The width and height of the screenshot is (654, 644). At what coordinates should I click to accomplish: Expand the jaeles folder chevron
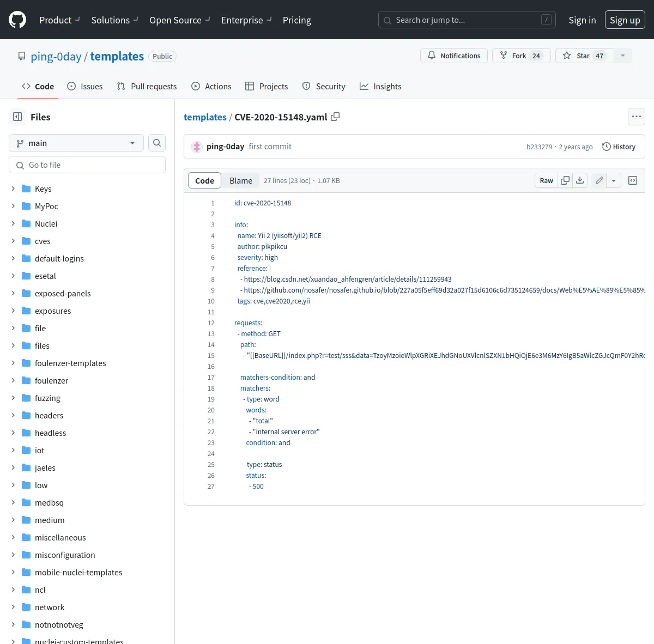pos(13,467)
